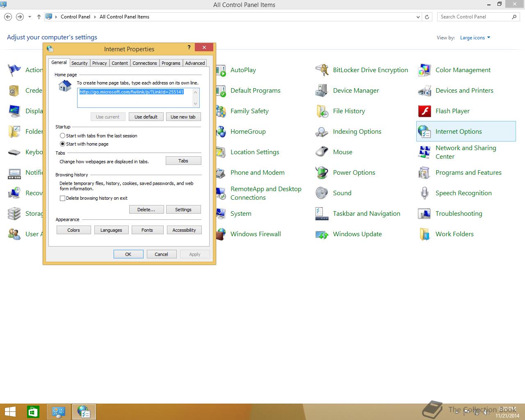Viewport: 525px width, 420px height.
Task: Open the Mouse icon
Action: (x=322, y=152)
